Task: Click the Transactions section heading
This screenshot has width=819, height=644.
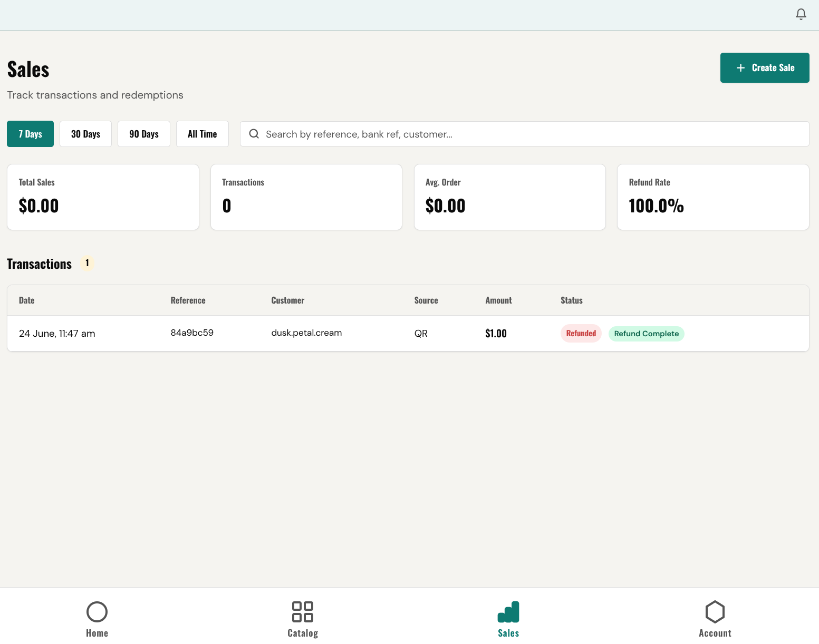Action: (40, 264)
